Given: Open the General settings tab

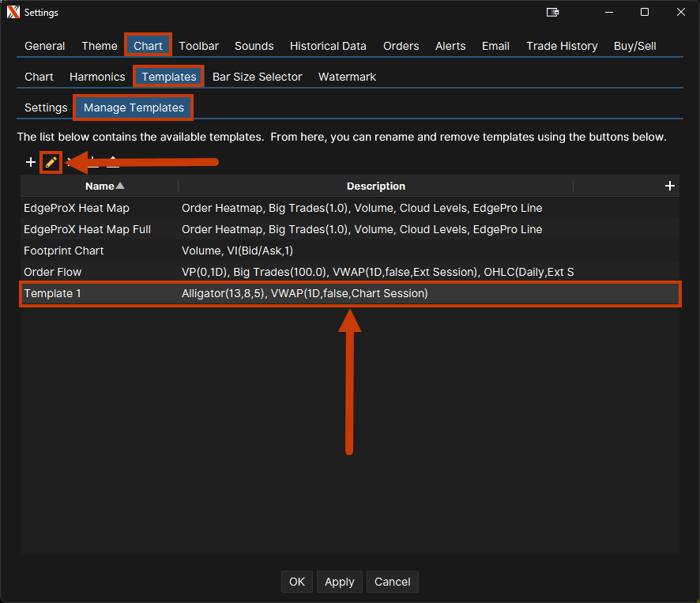Looking at the screenshot, I should [45, 46].
